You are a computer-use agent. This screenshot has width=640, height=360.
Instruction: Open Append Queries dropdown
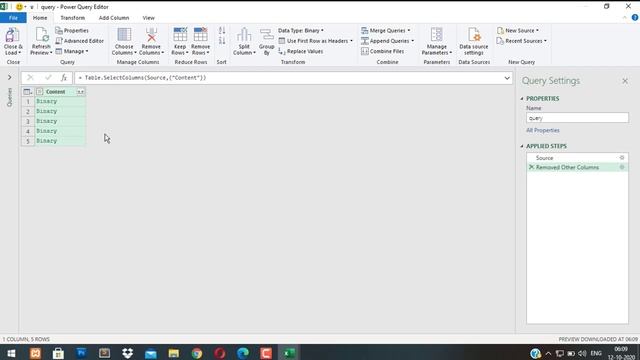coord(387,41)
